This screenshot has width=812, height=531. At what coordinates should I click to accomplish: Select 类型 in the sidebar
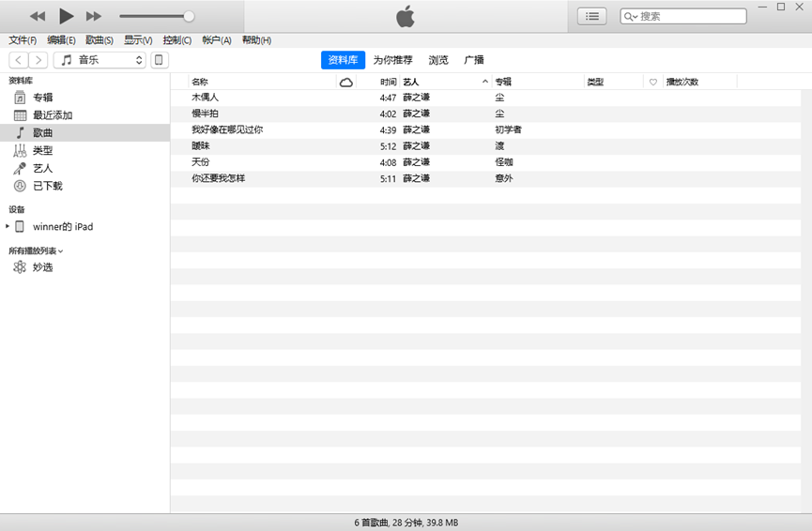point(84,150)
